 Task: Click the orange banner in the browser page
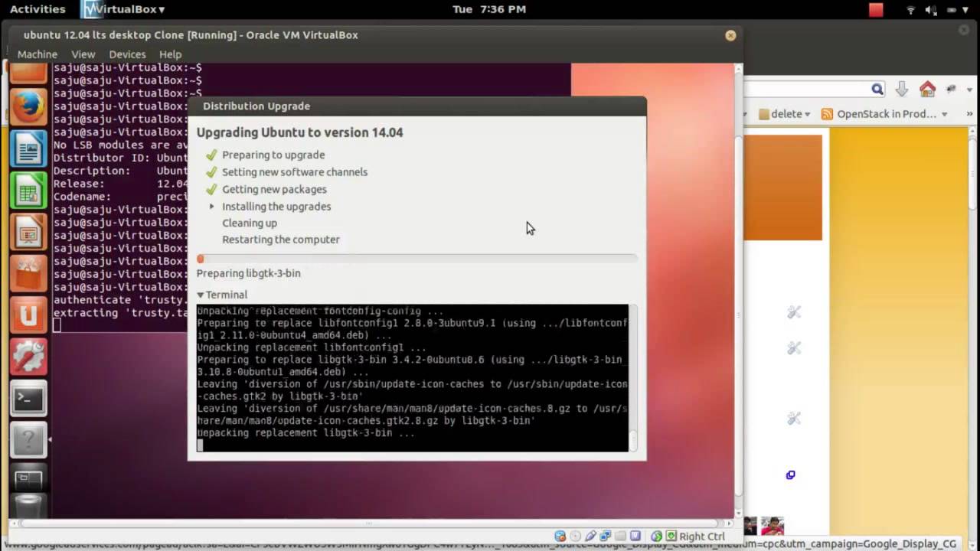pos(782,187)
